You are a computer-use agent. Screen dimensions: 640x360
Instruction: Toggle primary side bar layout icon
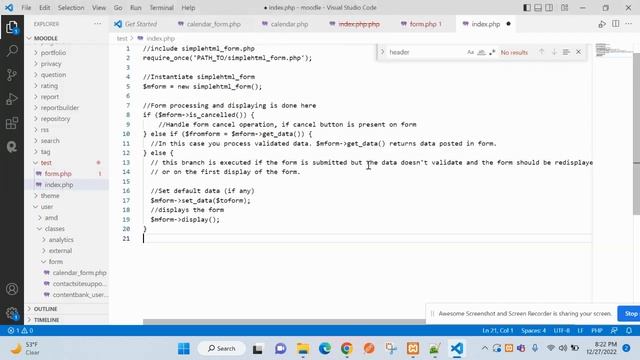click(527, 8)
